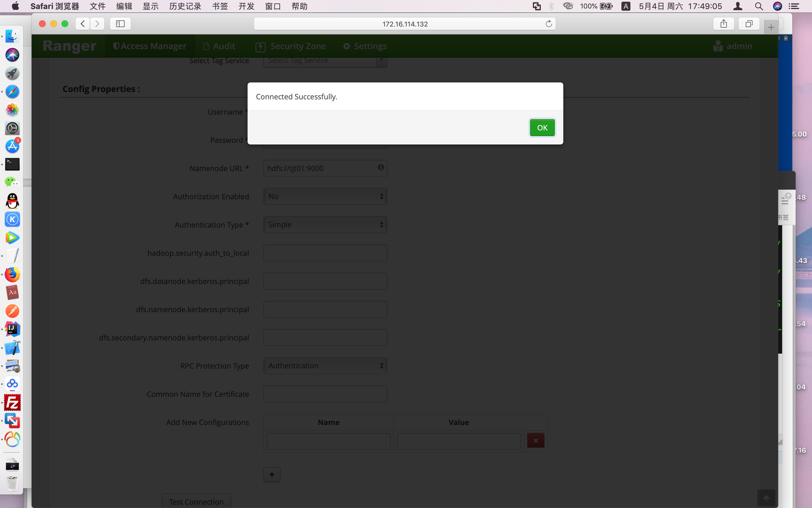This screenshot has height=508, width=812.
Task: Open the Access Manager tab in Ranger
Action: point(150,46)
